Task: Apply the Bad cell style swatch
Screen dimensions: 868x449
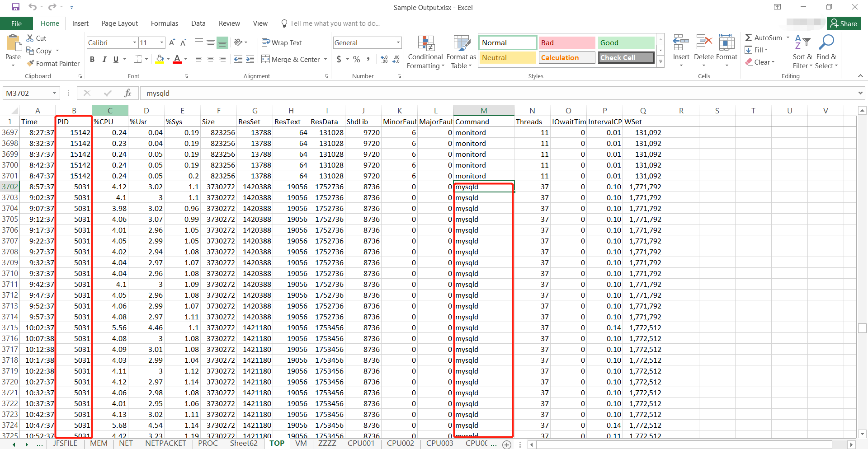Action: coord(566,43)
